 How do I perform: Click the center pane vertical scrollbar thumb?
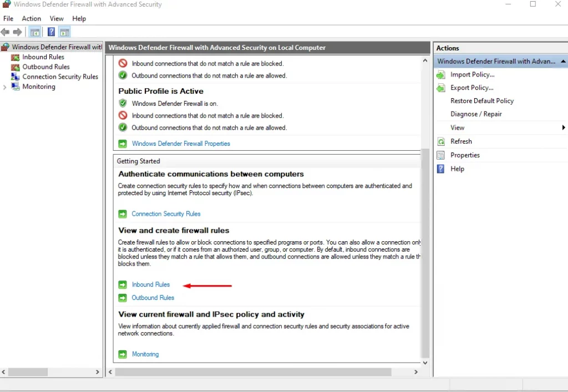pos(425,253)
